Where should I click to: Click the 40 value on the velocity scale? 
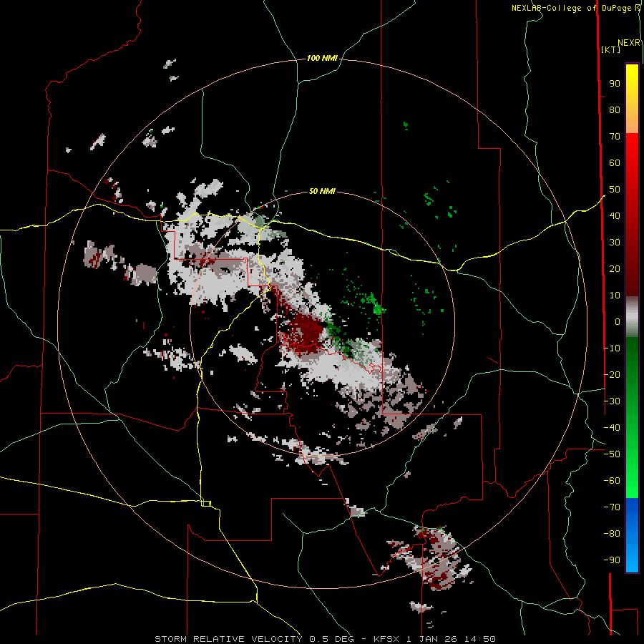click(615, 215)
